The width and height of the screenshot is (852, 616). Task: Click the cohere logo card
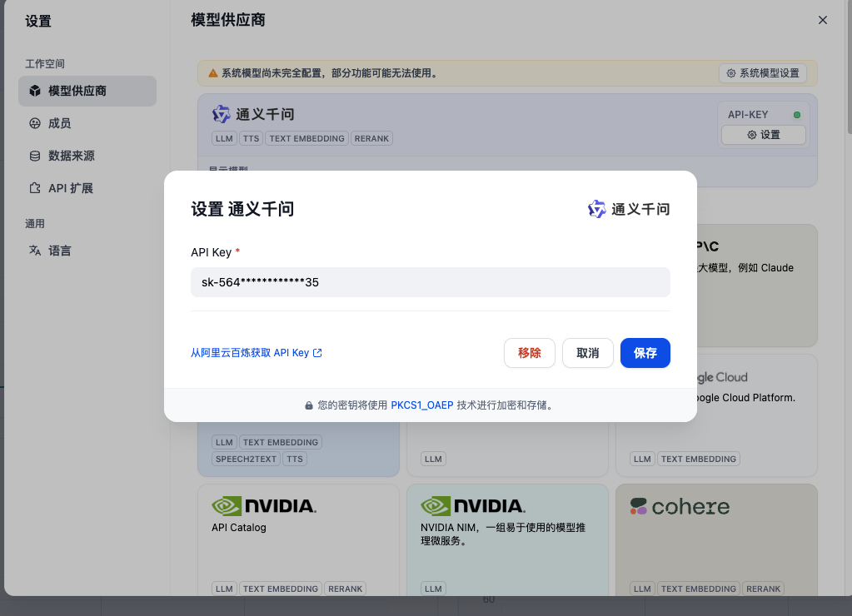tap(680, 507)
